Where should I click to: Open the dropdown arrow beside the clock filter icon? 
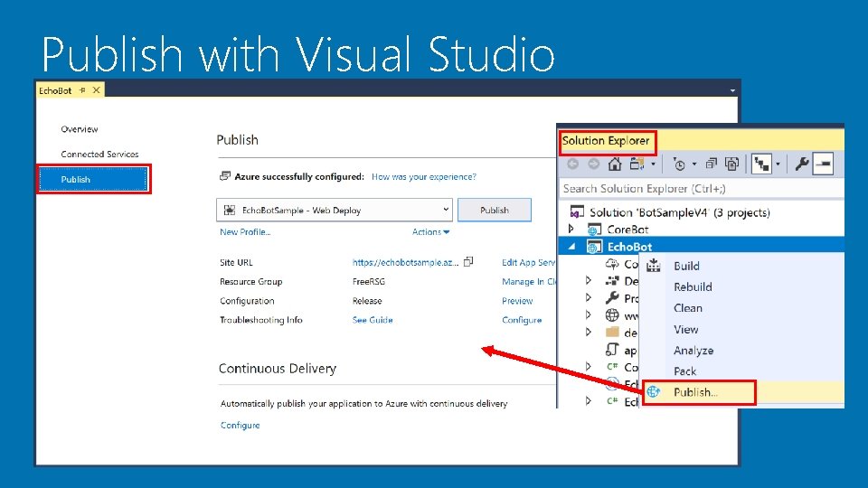694,164
